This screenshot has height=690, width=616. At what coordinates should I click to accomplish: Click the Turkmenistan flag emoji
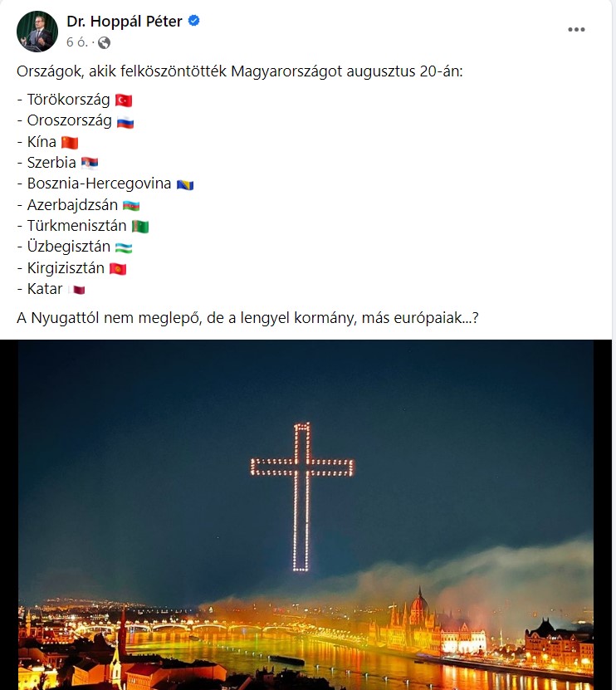point(140,227)
